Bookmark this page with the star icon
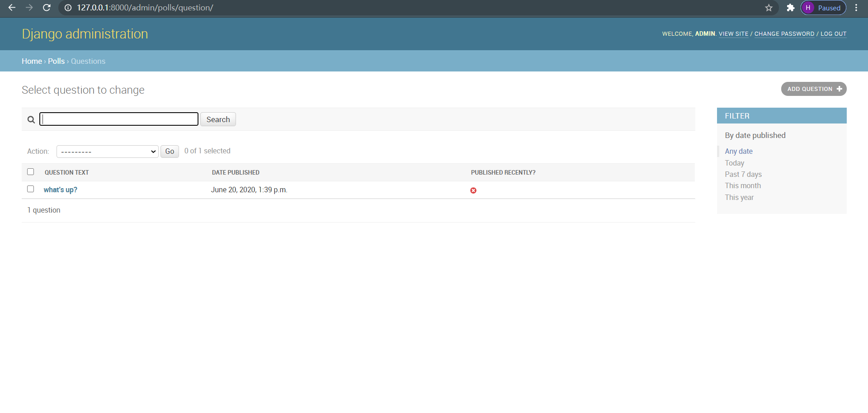This screenshot has height=413, width=868. [769, 8]
